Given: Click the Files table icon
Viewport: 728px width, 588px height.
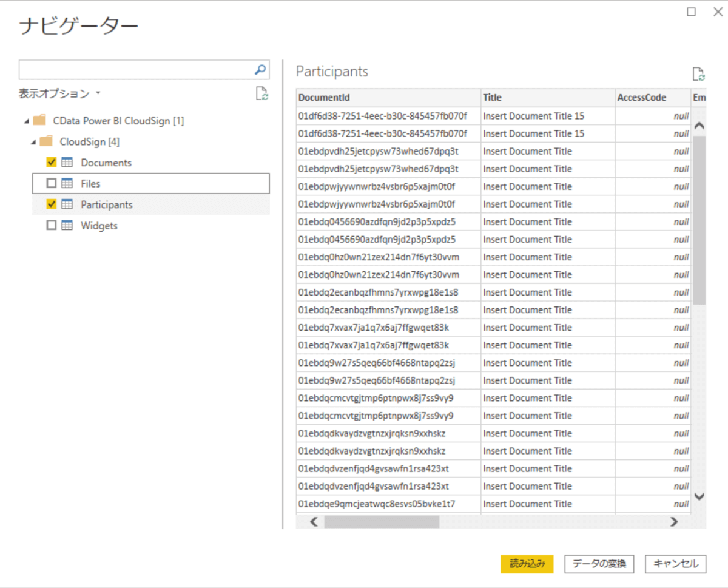Looking at the screenshot, I should [x=67, y=183].
